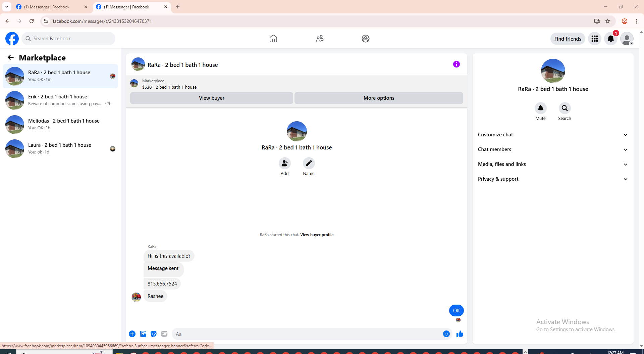Choose a sticker in composer
The height and width of the screenshot is (354, 644).
point(154,334)
